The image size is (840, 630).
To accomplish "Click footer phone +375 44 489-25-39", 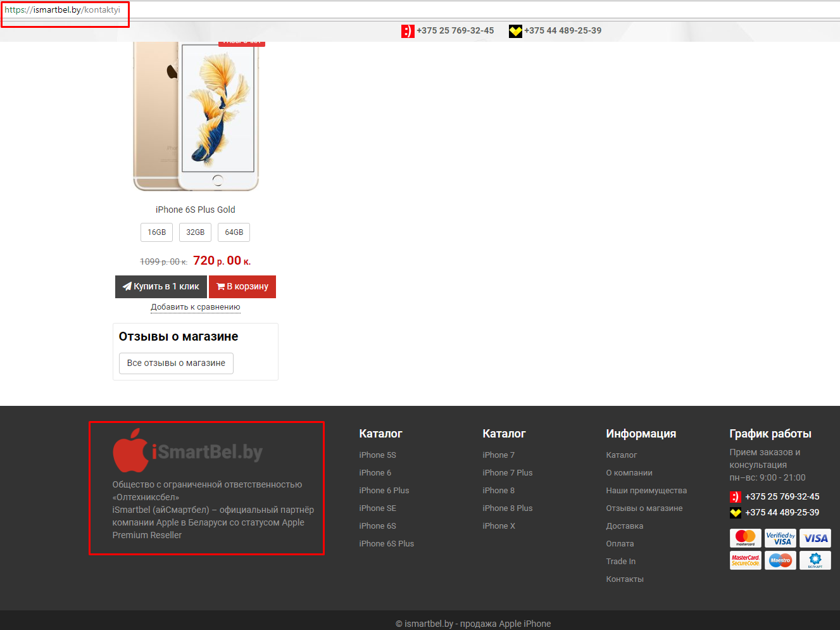I will point(782,513).
